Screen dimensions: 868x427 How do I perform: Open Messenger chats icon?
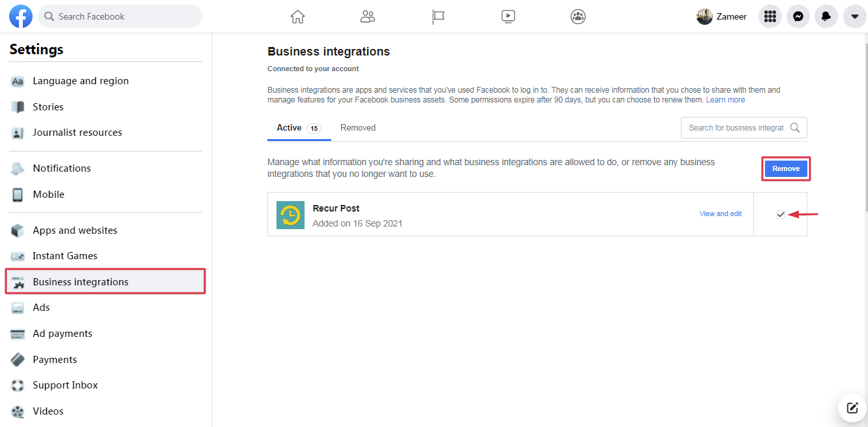click(798, 16)
